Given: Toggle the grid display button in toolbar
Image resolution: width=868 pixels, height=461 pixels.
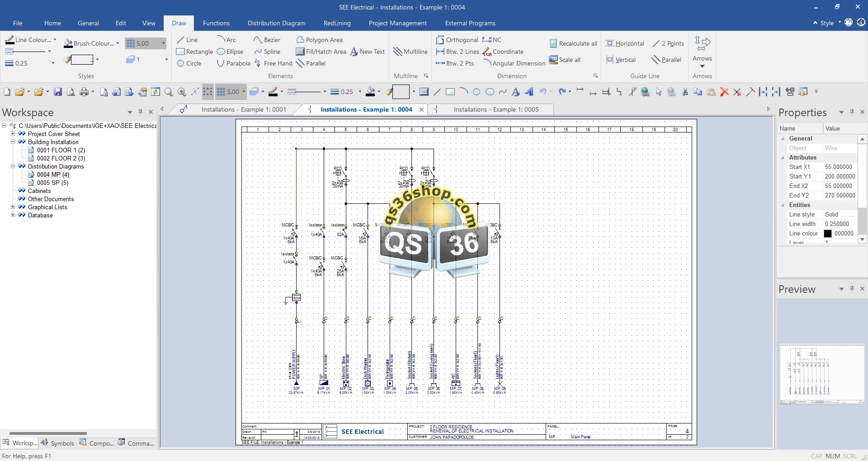Looking at the screenshot, I should pos(208,92).
